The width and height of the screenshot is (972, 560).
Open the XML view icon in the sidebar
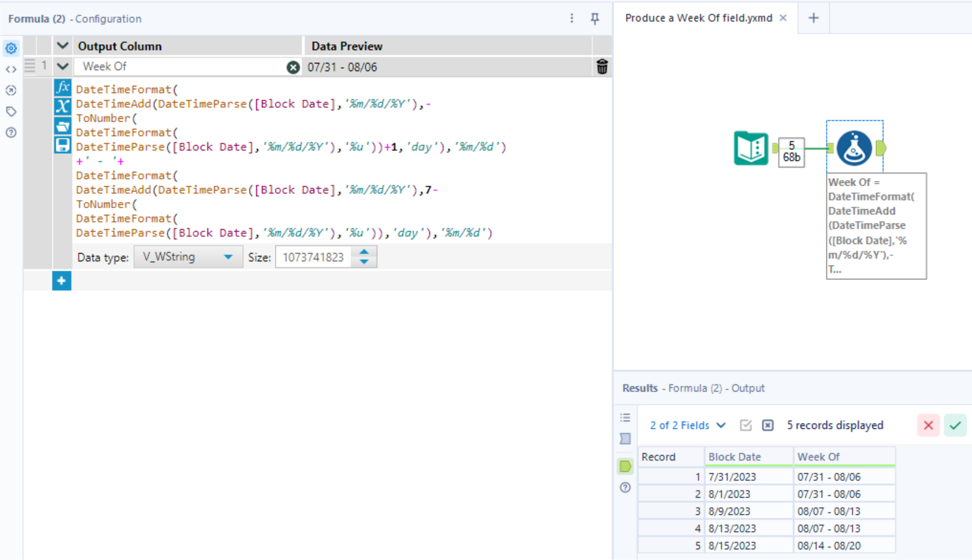(x=11, y=70)
